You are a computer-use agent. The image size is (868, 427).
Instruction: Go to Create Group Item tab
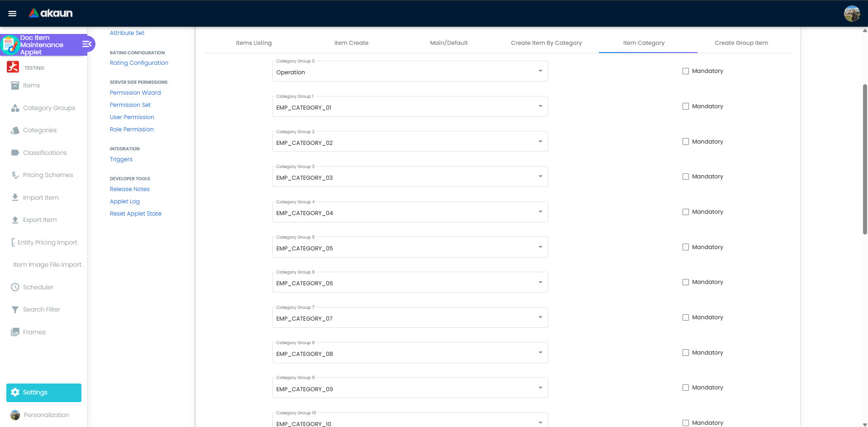tap(741, 43)
